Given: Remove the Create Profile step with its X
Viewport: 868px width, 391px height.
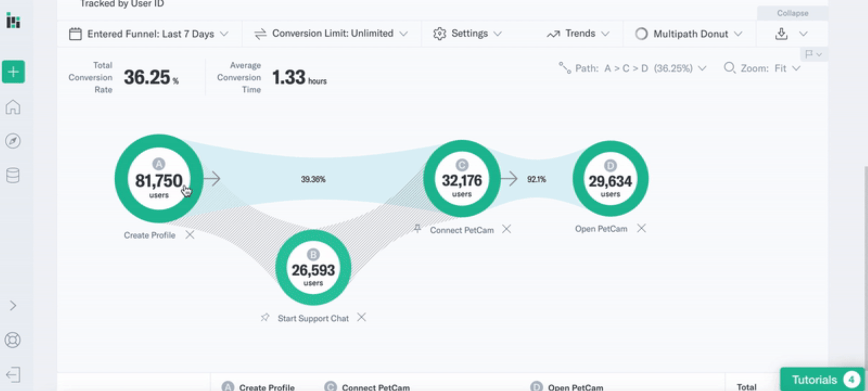Looking at the screenshot, I should [190, 235].
